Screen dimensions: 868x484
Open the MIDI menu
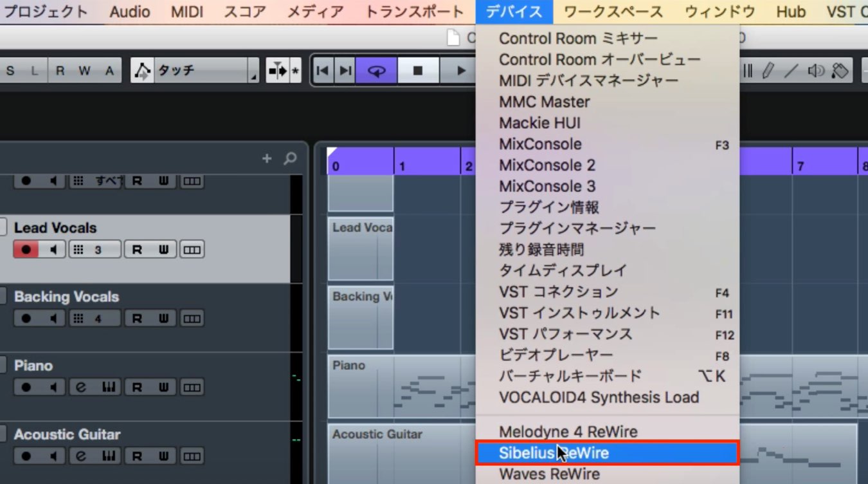[187, 12]
